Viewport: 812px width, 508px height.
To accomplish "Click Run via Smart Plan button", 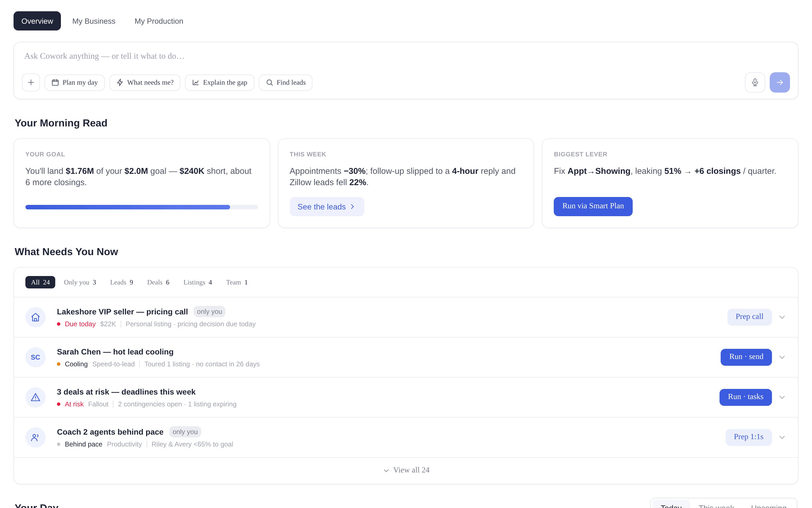I will click(x=593, y=206).
